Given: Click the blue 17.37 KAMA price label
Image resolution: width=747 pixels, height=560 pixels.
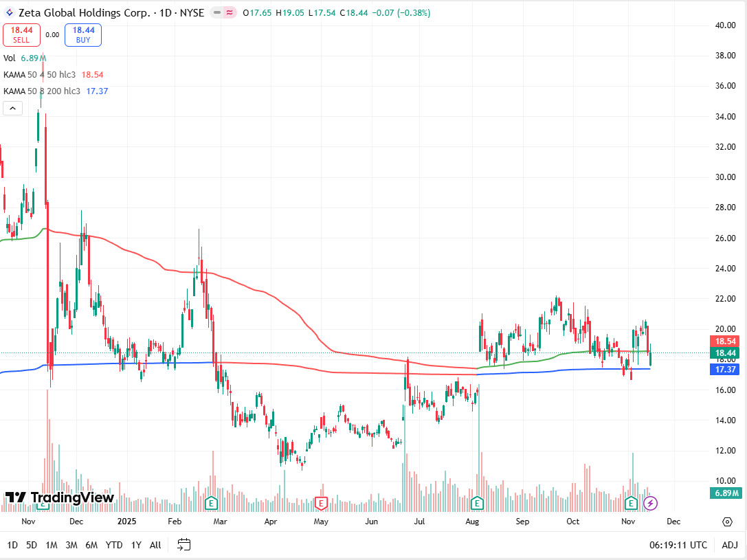Looking at the screenshot, I should point(725,369).
